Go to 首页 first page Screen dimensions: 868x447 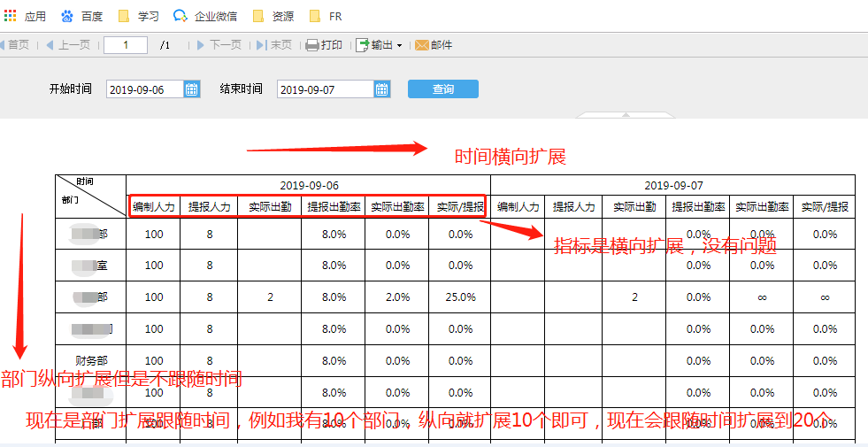(x=15, y=45)
